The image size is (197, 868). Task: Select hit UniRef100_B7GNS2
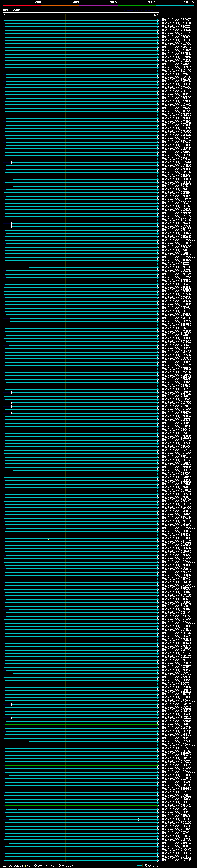(176, 417)
